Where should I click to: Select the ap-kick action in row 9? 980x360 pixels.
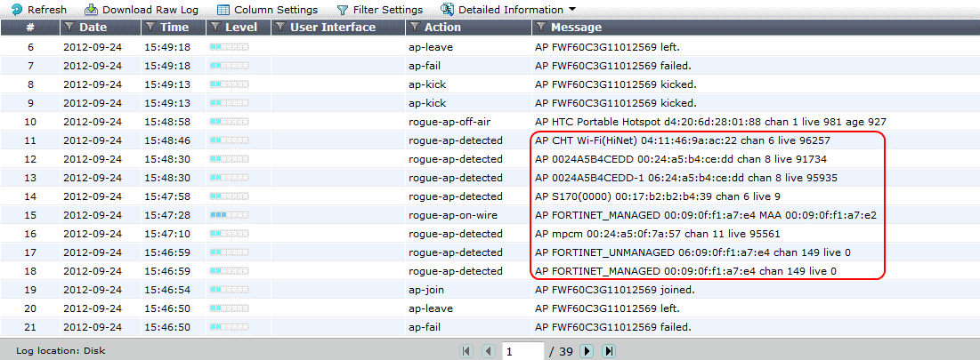[x=427, y=103]
